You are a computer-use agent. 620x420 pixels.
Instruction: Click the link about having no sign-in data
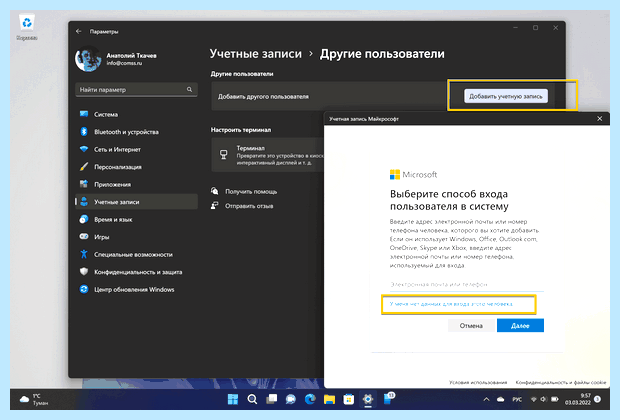click(x=451, y=304)
